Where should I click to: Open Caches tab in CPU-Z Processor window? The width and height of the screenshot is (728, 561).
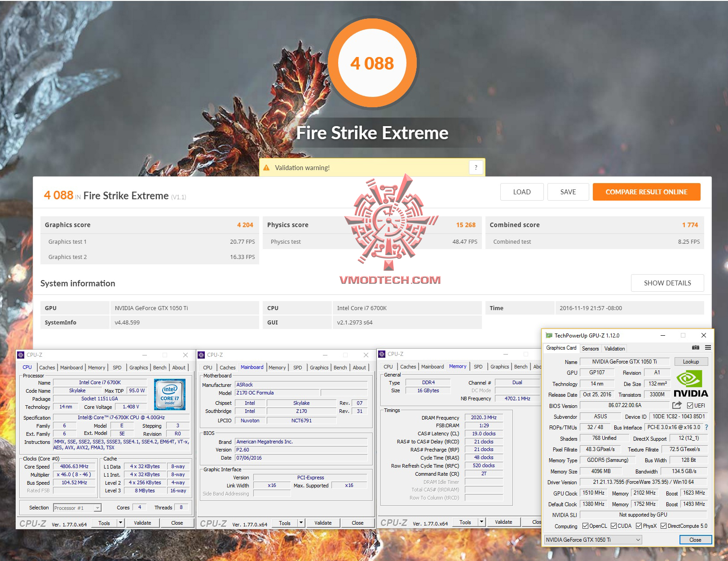(47, 368)
